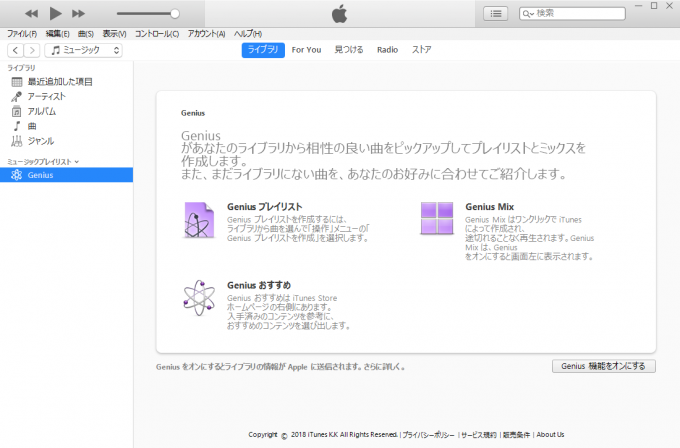Open the コントロール(C) menu
The height and width of the screenshot is (448, 680).
[157, 34]
